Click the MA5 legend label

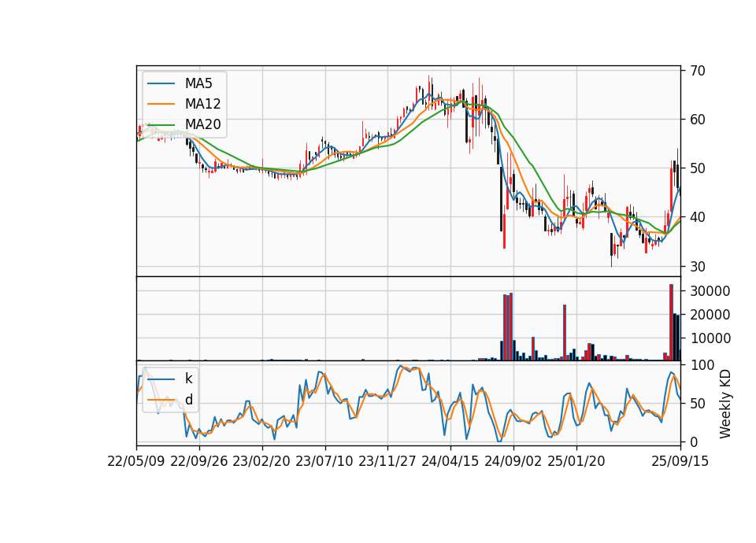pyautogui.click(x=198, y=83)
